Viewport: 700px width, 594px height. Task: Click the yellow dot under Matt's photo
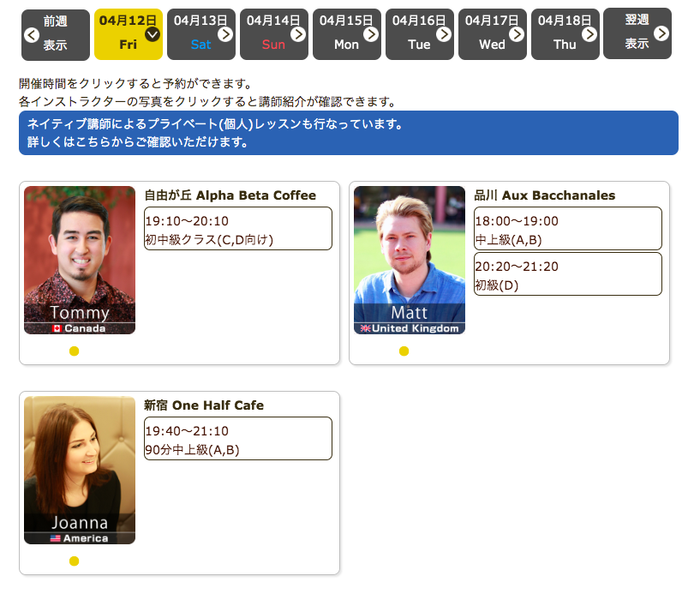click(x=404, y=351)
